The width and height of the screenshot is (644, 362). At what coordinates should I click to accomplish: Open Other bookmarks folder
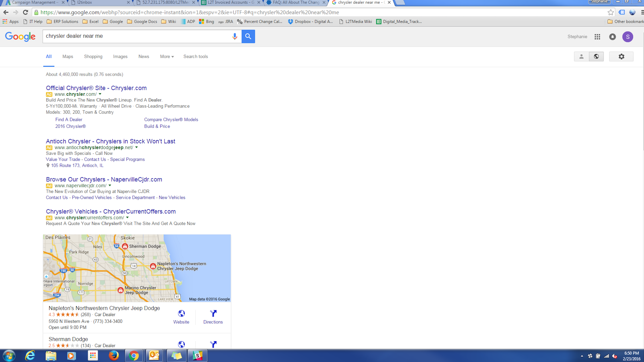(625, 21)
